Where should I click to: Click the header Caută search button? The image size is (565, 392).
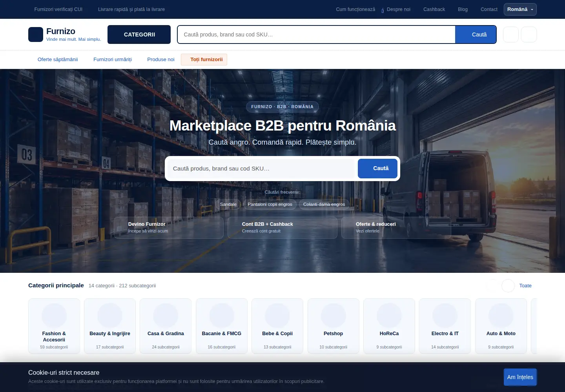(x=476, y=34)
